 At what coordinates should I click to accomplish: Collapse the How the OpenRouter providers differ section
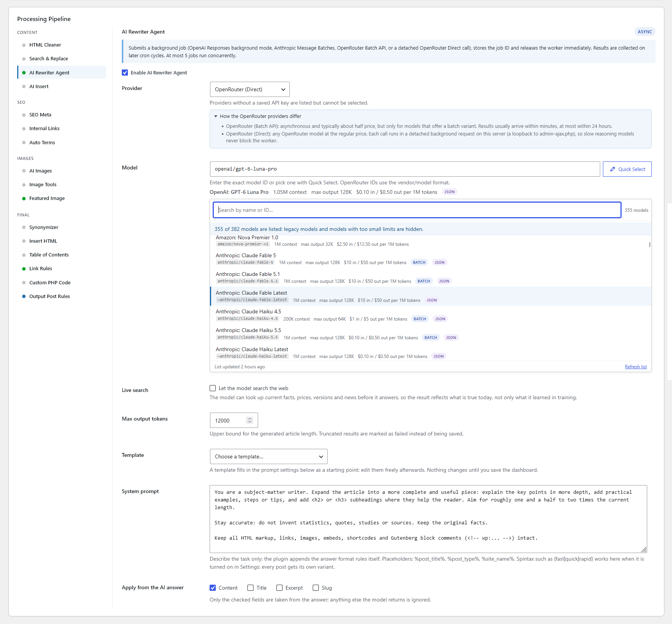tap(260, 116)
